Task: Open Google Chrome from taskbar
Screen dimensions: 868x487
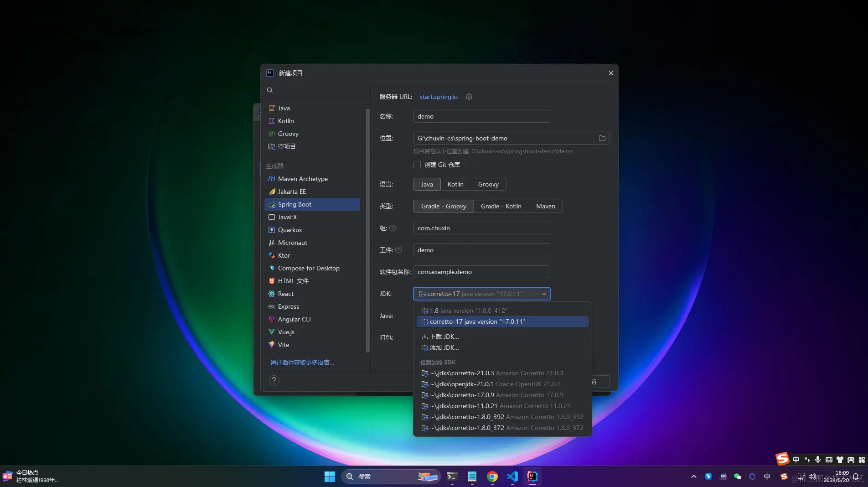Action: tap(492, 477)
